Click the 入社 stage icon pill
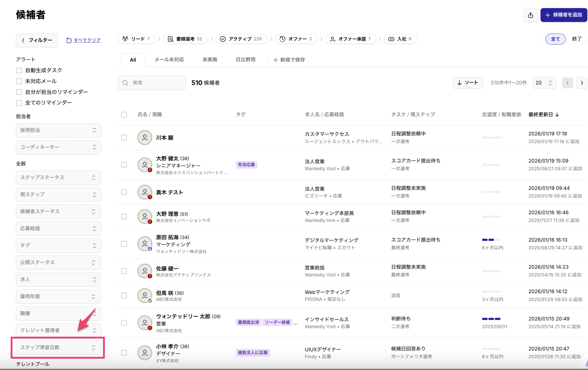This screenshot has width=588, height=370. pos(400,39)
